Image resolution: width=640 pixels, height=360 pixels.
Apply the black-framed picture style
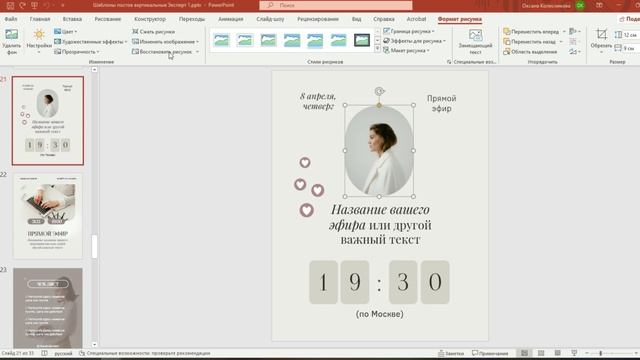point(362,40)
